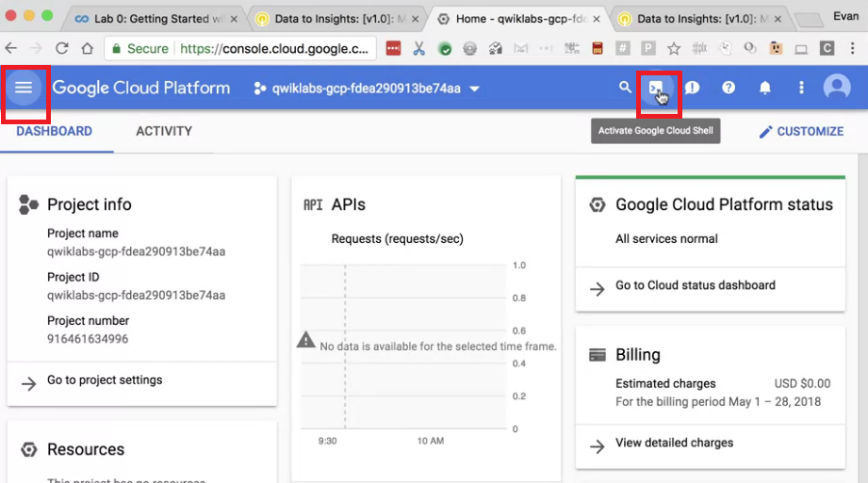
Task: Click the search magnifier in header
Action: pos(625,87)
